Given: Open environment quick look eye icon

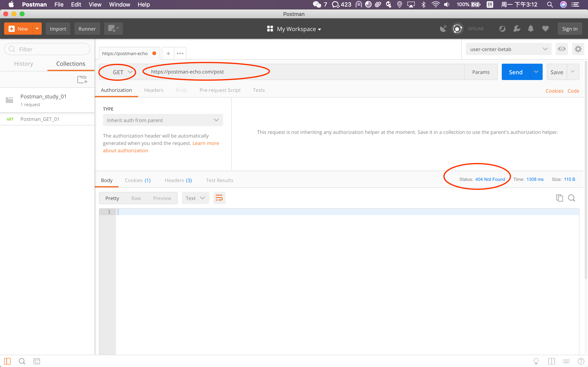Looking at the screenshot, I should click(561, 49).
